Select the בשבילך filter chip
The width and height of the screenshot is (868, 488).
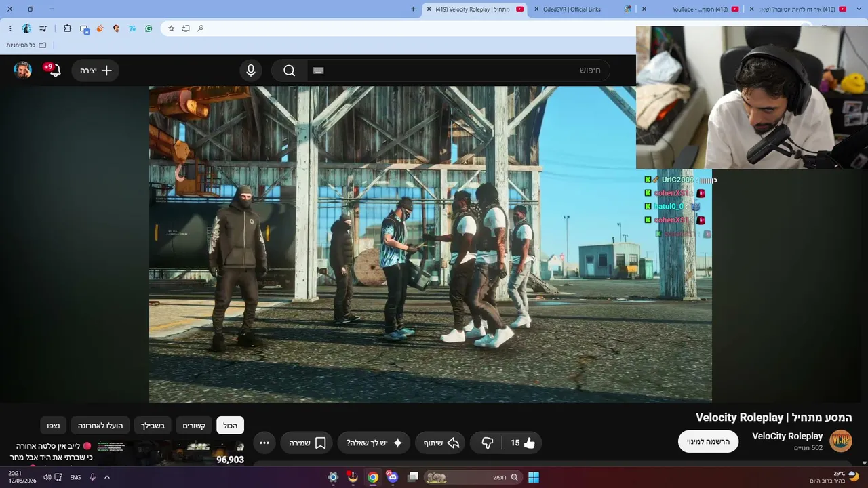[153, 426]
